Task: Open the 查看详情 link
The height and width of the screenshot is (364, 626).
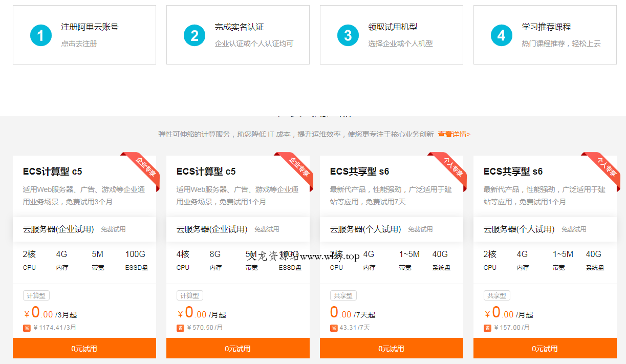Action: click(x=454, y=134)
